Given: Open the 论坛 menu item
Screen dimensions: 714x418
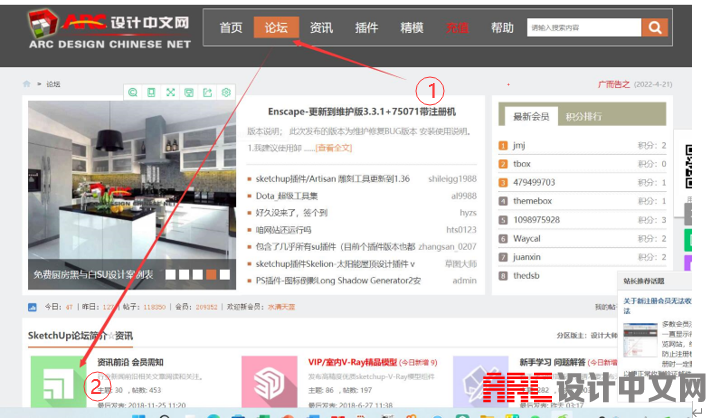Looking at the screenshot, I should [x=276, y=28].
